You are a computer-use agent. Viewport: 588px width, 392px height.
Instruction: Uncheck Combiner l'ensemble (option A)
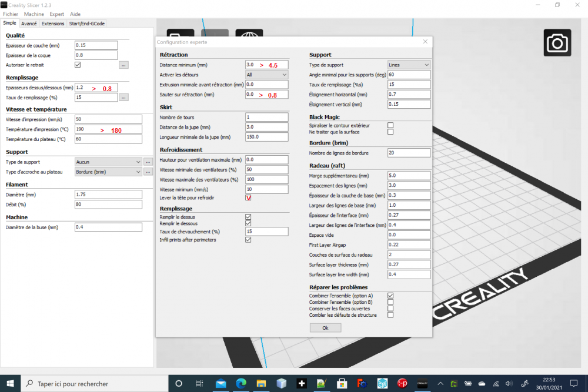pos(390,296)
